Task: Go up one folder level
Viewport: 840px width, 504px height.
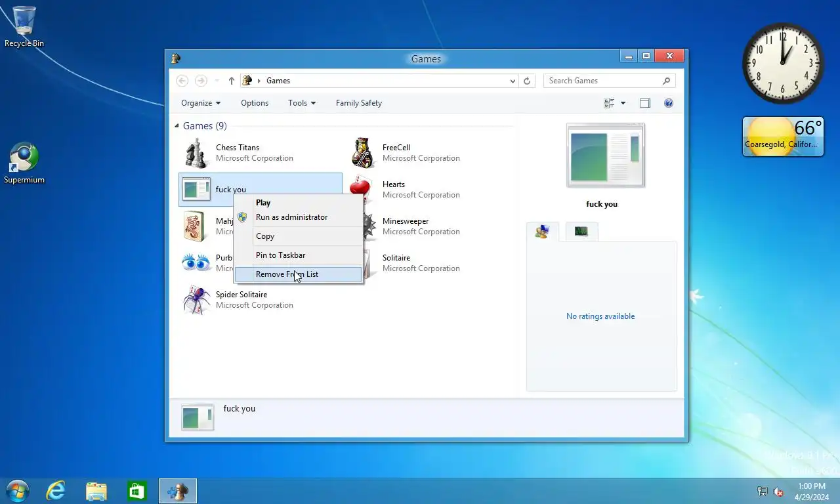Action: 231,81
